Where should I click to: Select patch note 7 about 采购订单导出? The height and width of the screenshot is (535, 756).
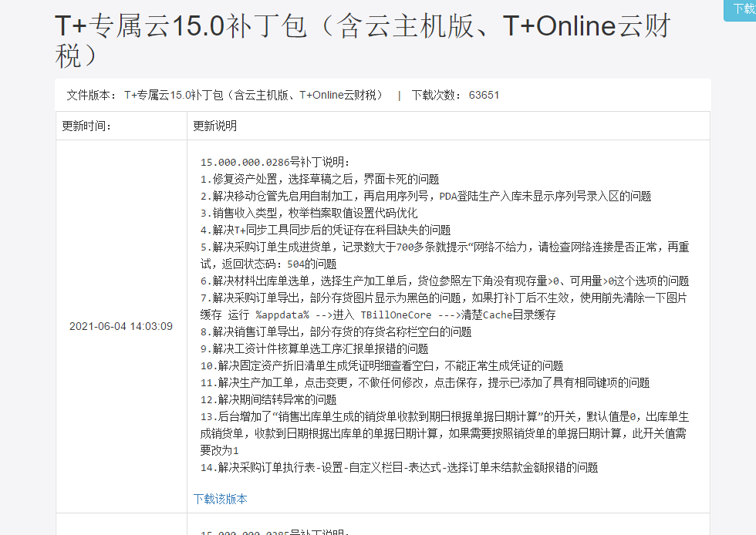point(444,307)
